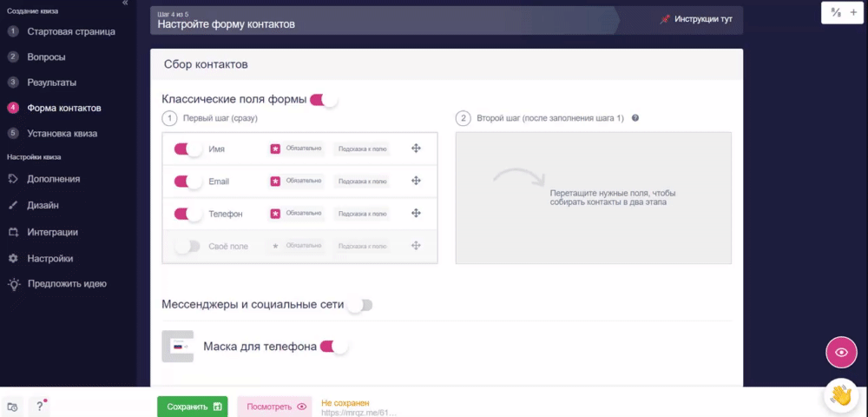This screenshot has height=417, width=868.
Task: Click the required star icon for Телефон
Action: click(x=274, y=213)
